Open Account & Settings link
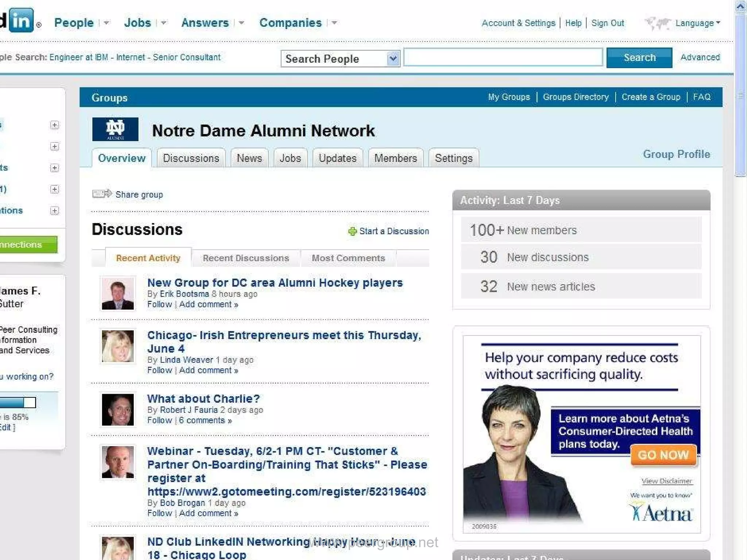 [x=518, y=23]
